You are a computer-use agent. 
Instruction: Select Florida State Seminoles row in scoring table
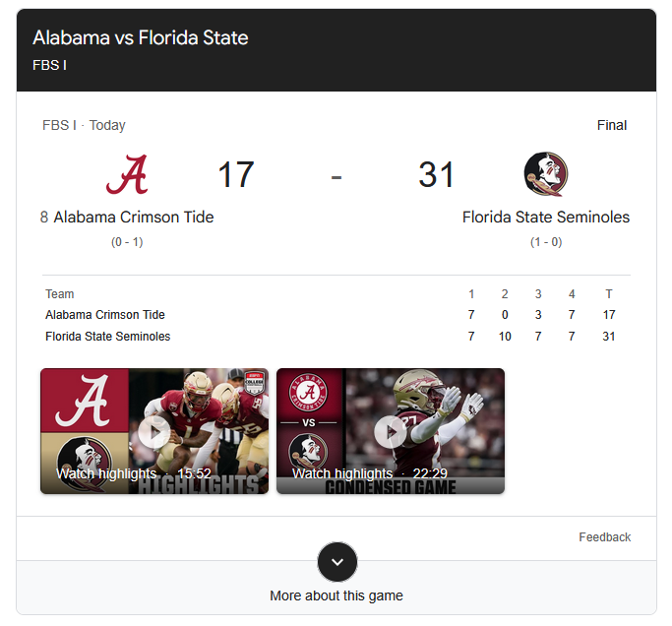(x=330, y=337)
